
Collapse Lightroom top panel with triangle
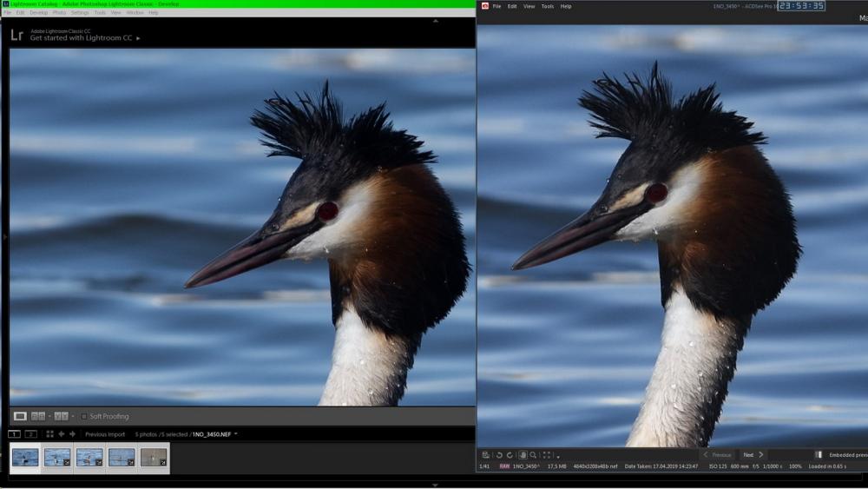(x=436, y=21)
